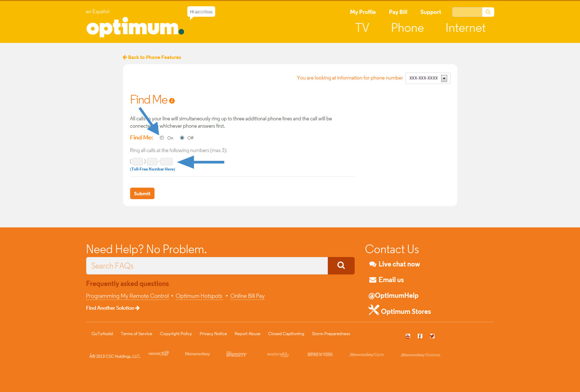Viewport: 580px width, 392px height.
Task: Open Pay Bill
Action: click(x=398, y=12)
